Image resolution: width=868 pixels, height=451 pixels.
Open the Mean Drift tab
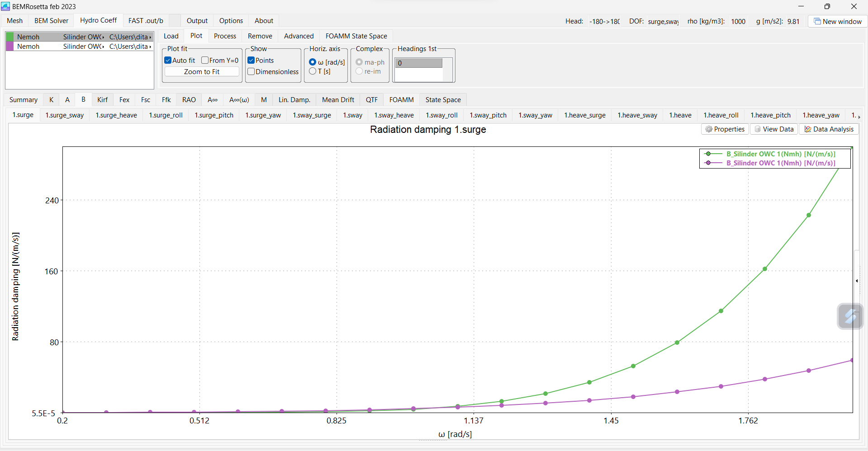click(338, 99)
